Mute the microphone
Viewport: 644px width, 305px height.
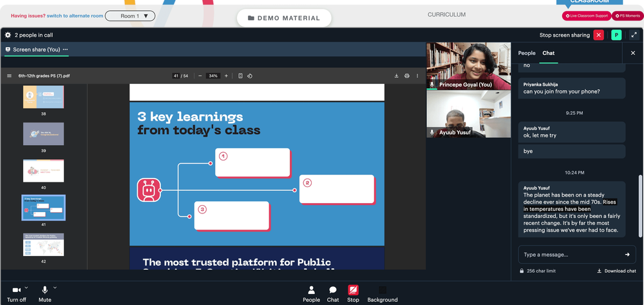click(x=45, y=294)
